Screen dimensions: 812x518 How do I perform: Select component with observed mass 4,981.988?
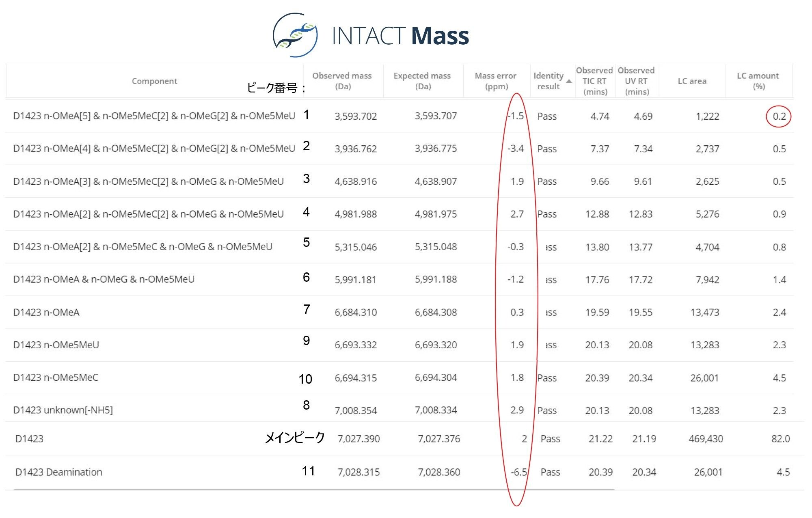(x=400, y=214)
